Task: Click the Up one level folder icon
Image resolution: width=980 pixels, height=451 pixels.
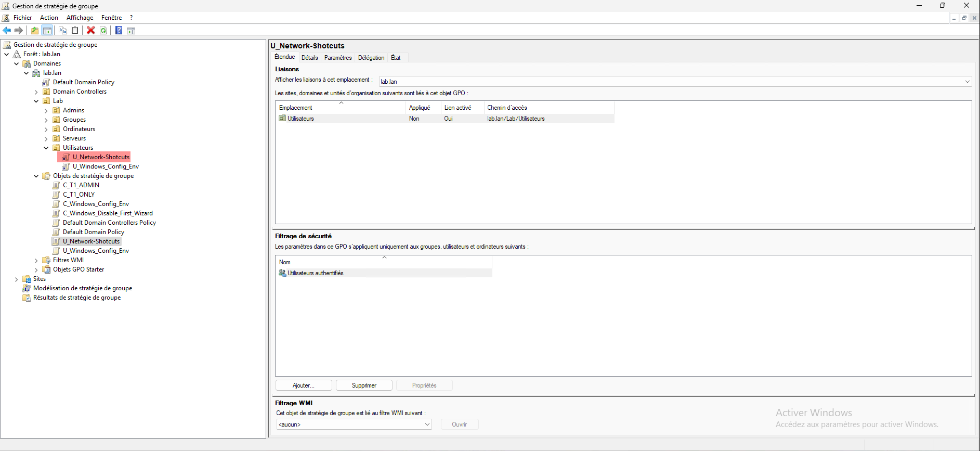Action: 35,30
